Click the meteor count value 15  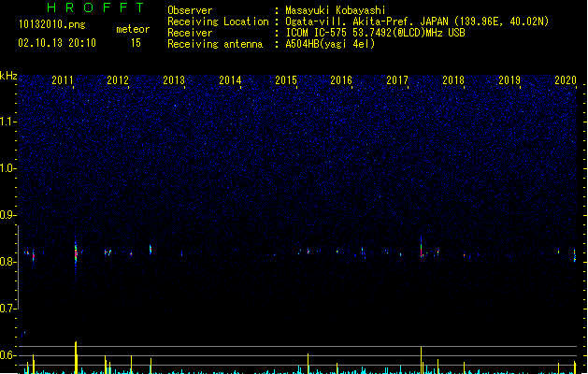[x=136, y=43]
